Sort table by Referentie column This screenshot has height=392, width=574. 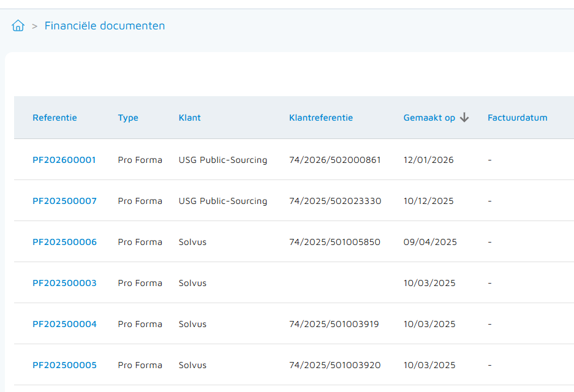point(55,118)
